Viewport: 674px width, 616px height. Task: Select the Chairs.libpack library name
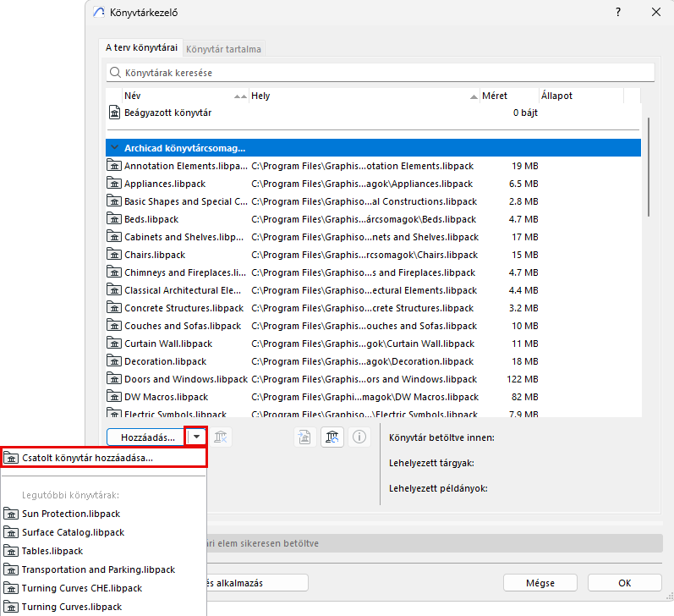(155, 255)
